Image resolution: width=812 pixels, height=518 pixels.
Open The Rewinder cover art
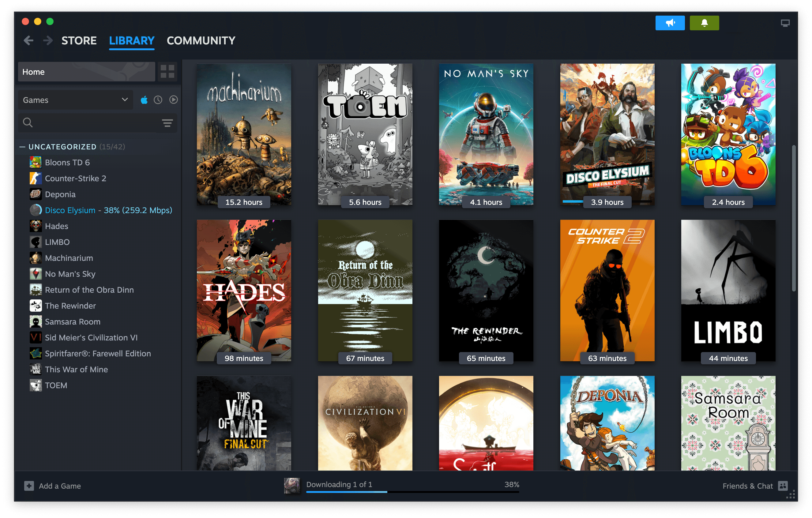pos(486,290)
